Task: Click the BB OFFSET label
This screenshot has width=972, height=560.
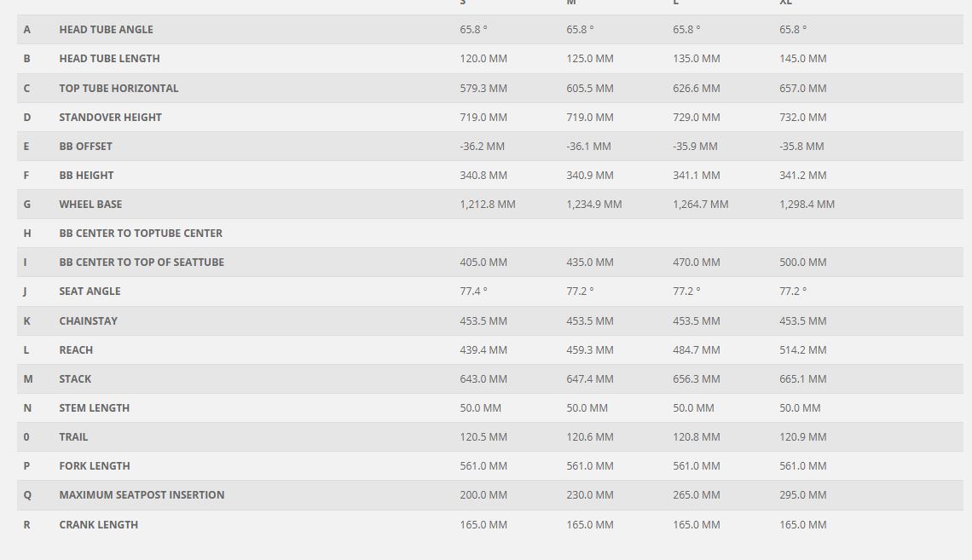Action: pyautogui.click(x=85, y=147)
